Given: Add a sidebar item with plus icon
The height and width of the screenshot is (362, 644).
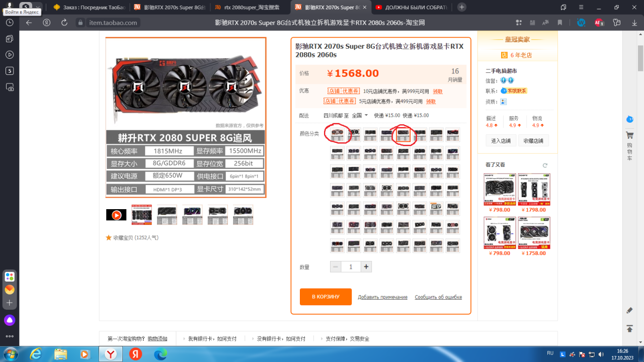Looking at the screenshot, I should point(10,303).
